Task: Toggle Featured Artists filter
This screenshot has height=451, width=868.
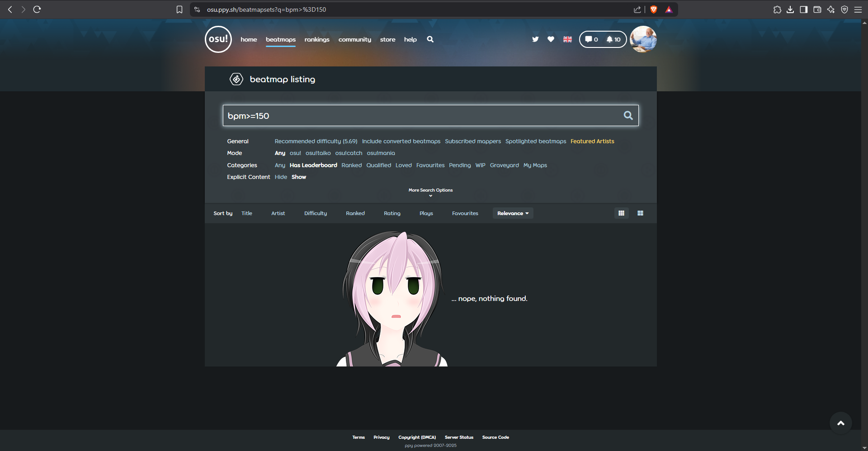Action: tap(592, 141)
